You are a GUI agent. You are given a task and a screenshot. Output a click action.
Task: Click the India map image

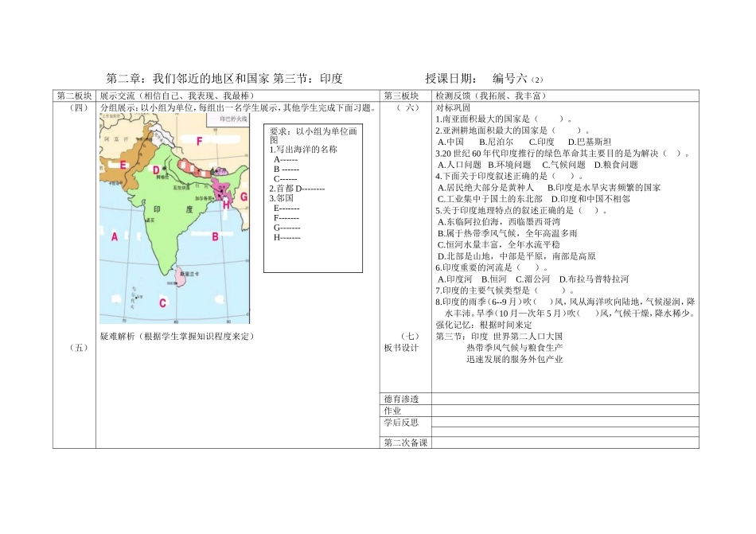[174, 219]
